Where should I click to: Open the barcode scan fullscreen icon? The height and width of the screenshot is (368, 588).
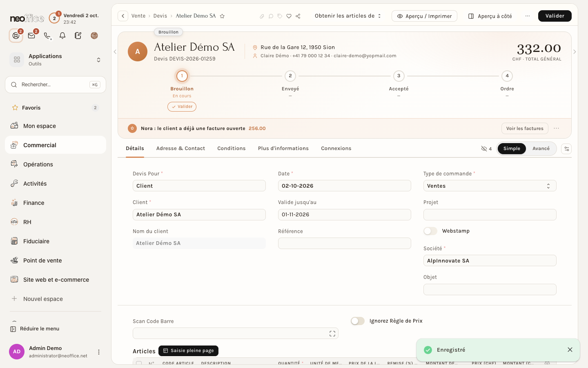point(332,334)
